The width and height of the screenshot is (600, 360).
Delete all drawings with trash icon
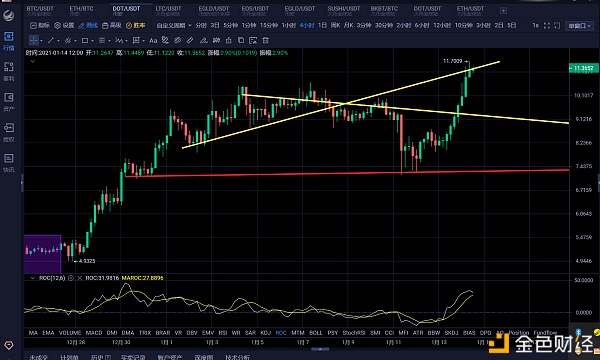(265, 40)
